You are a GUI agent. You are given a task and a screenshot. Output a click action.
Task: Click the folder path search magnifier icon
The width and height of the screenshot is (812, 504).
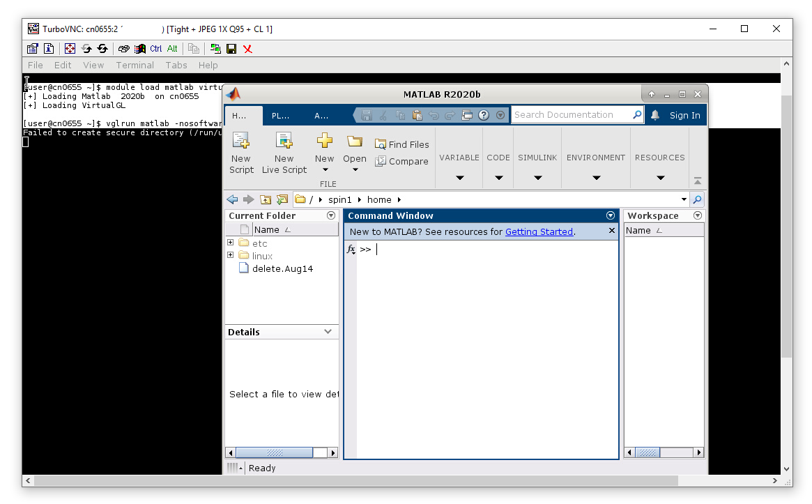point(698,199)
